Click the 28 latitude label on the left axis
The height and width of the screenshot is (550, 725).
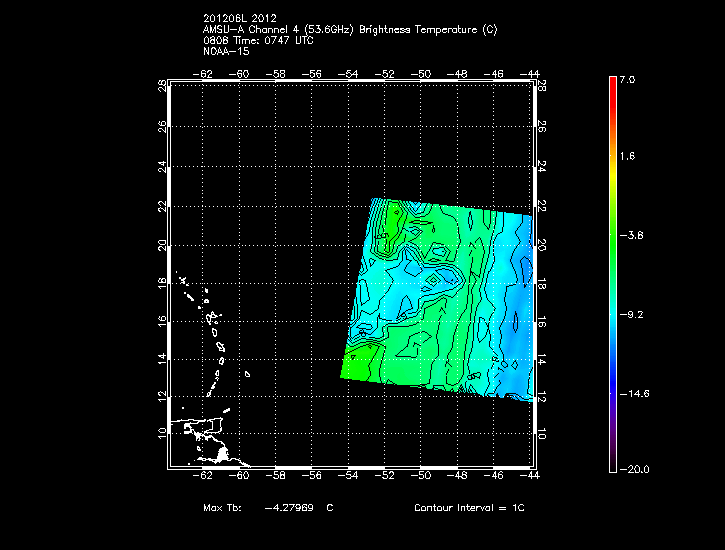[162, 87]
